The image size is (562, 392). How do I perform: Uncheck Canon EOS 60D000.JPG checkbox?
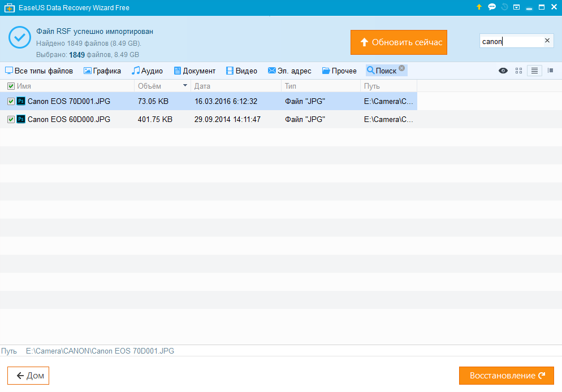pos(11,119)
